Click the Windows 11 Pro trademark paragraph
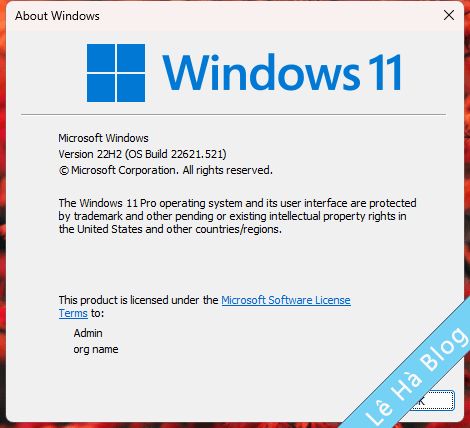 click(x=237, y=216)
